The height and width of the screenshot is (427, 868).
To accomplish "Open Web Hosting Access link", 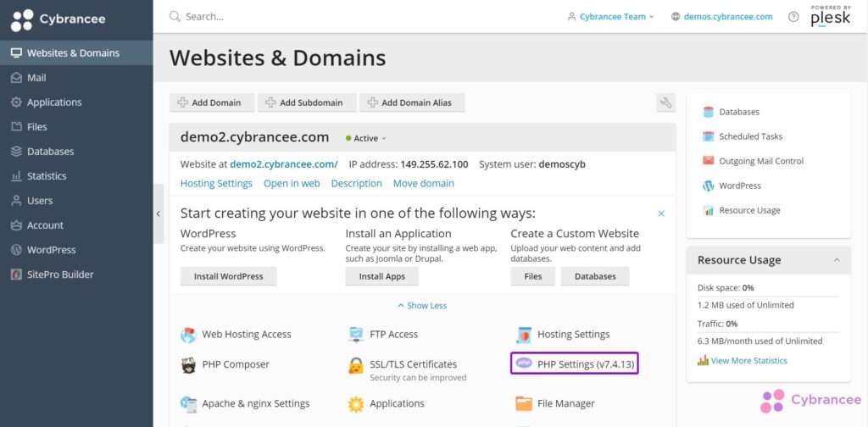I will point(247,334).
